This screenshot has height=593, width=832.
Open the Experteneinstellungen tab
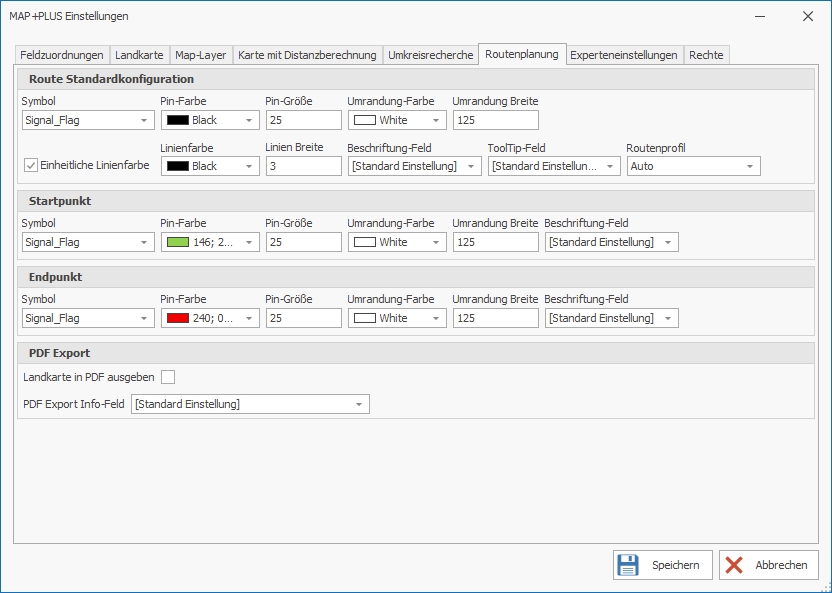pos(623,55)
